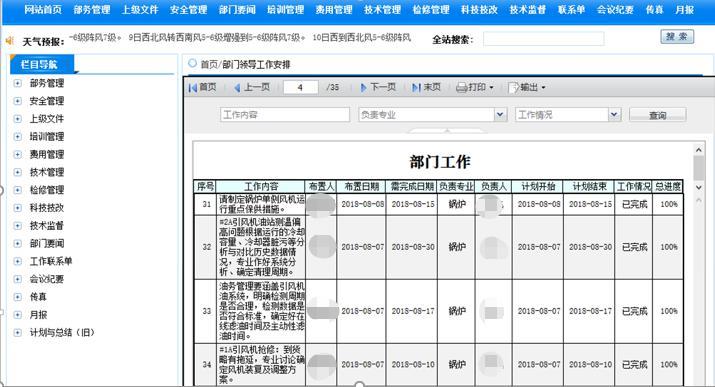This screenshot has height=387, width=715.
Task: Go to first page (首页) icon
Action: point(193,87)
